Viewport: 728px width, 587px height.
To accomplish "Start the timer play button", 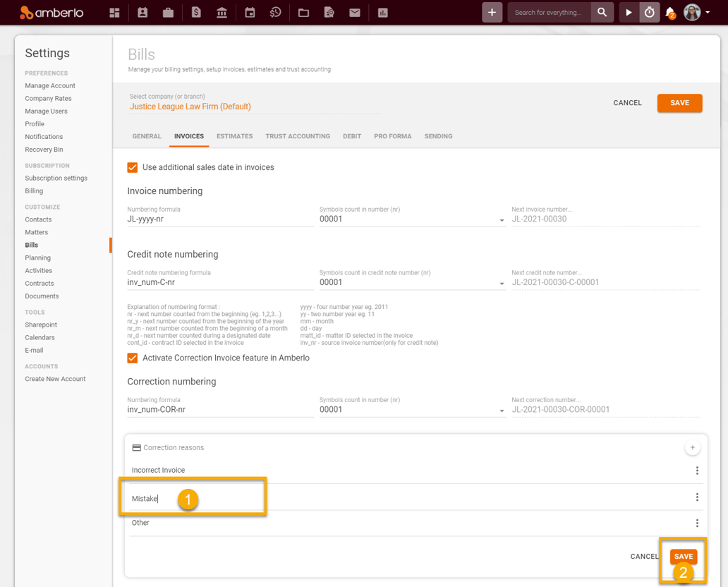I will pyautogui.click(x=629, y=13).
